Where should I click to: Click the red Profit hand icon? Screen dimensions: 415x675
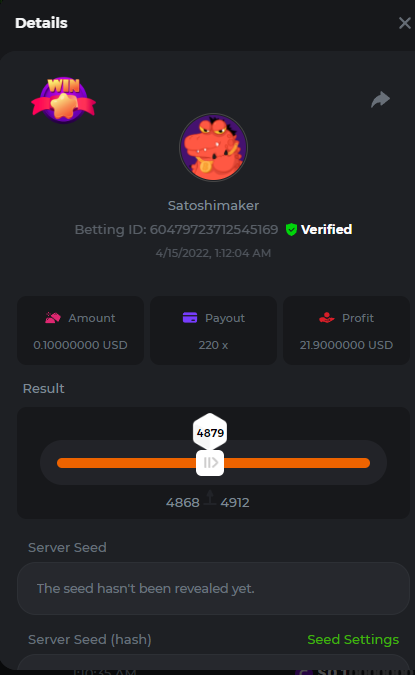point(327,318)
